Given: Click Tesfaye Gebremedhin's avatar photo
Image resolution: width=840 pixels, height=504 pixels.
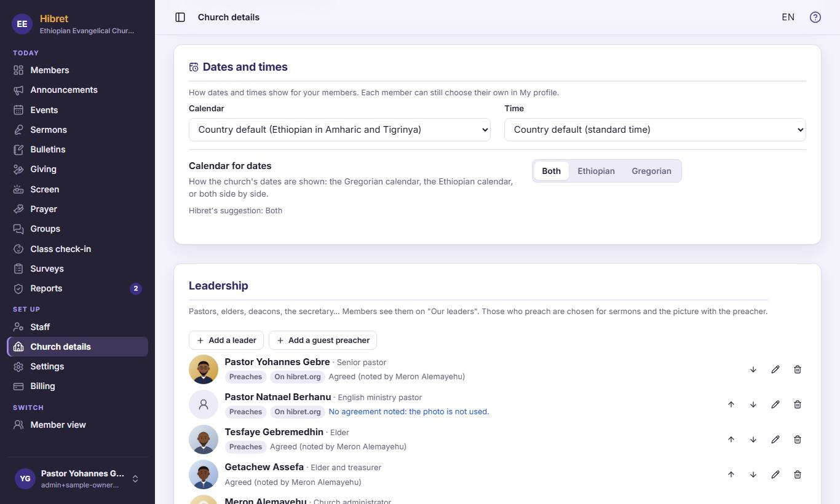Looking at the screenshot, I should (204, 439).
